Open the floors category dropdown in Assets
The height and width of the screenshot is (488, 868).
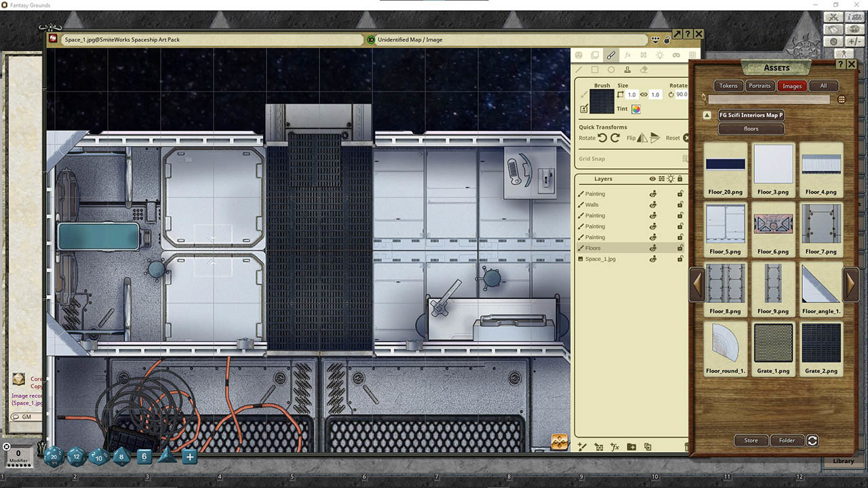tap(751, 128)
